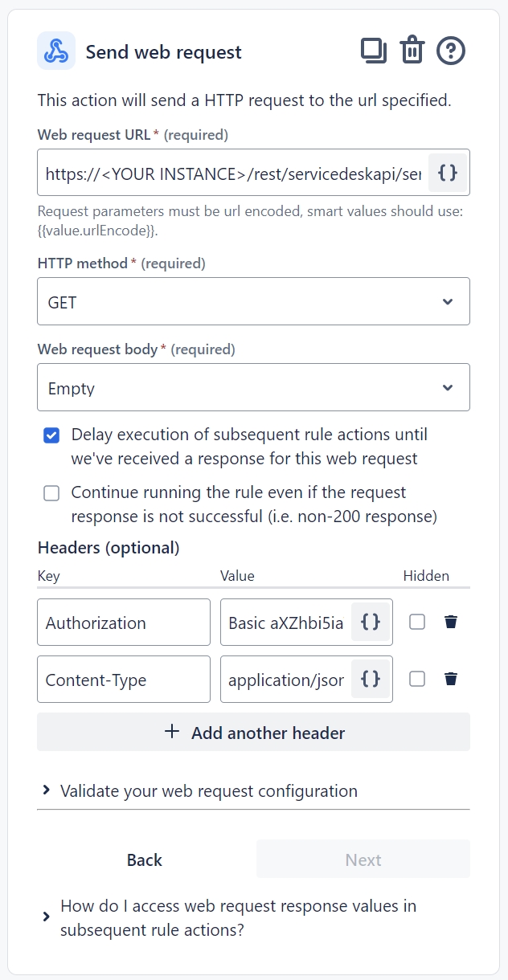Open help for the web request action
This screenshot has width=508, height=980.
[x=451, y=50]
